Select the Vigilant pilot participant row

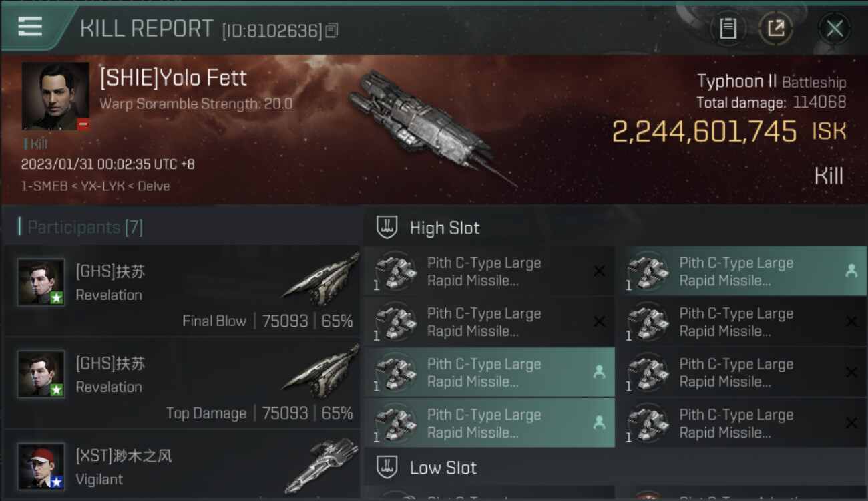pyautogui.click(x=182, y=467)
